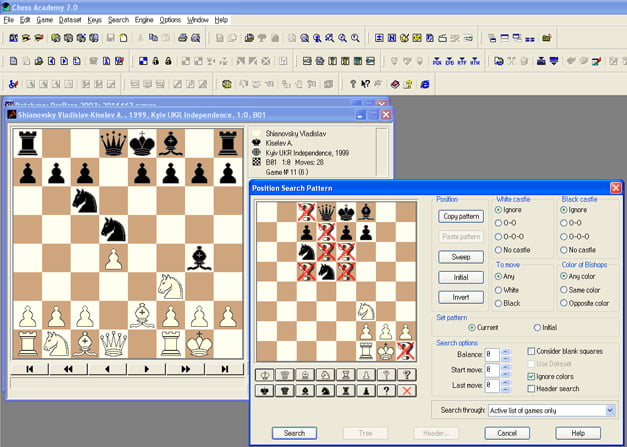Select the white knight piece button
Viewport: 627px width, 447px height.
coord(325,375)
